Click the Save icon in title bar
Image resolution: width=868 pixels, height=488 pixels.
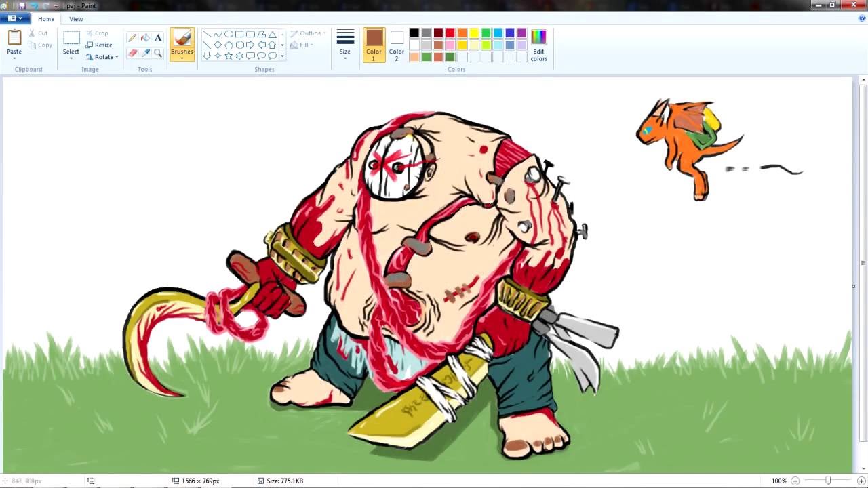[22, 5]
